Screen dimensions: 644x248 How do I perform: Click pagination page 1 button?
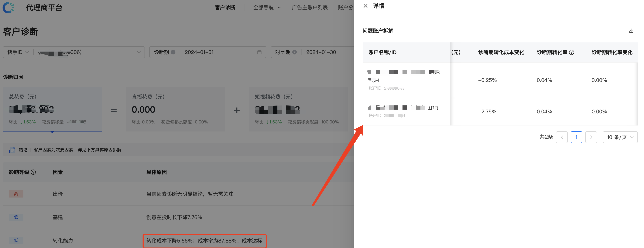576,137
